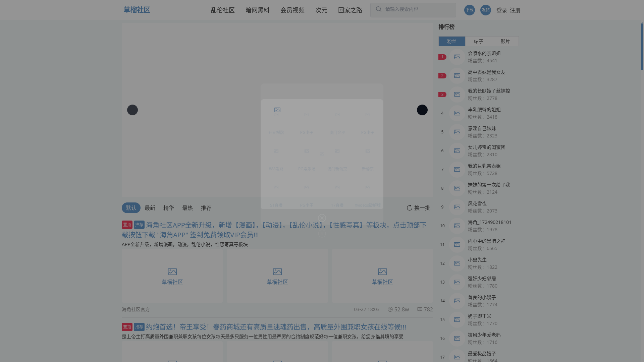Screen dimensions: 644x362
Task: Click the 登录 login link
Action: pyautogui.click(x=502, y=10)
